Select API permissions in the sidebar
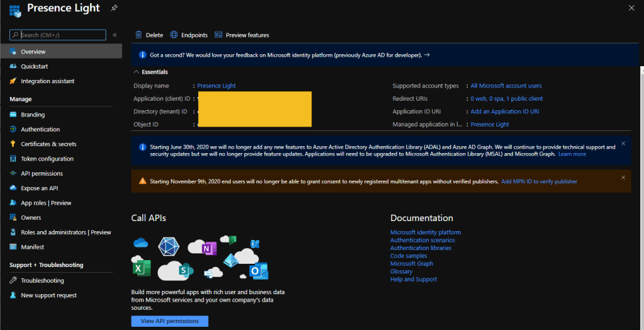The height and width of the screenshot is (330, 644). (x=42, y=173)
